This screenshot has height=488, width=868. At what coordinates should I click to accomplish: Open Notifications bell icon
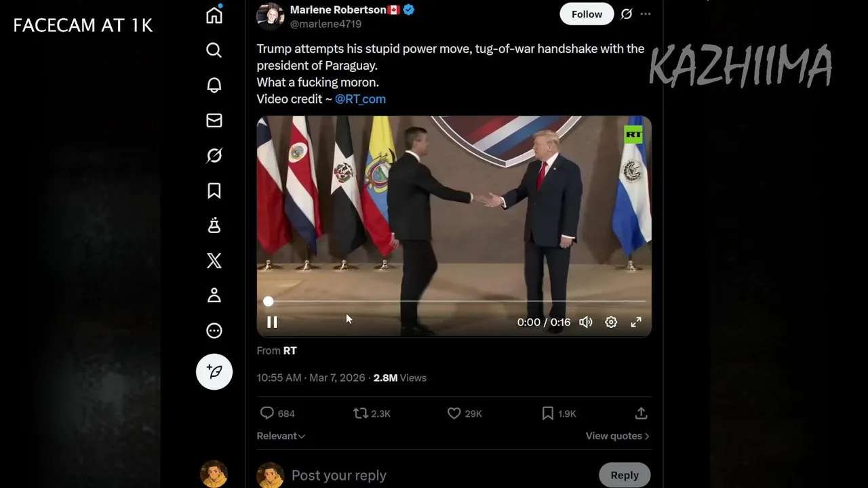(214, 85)
